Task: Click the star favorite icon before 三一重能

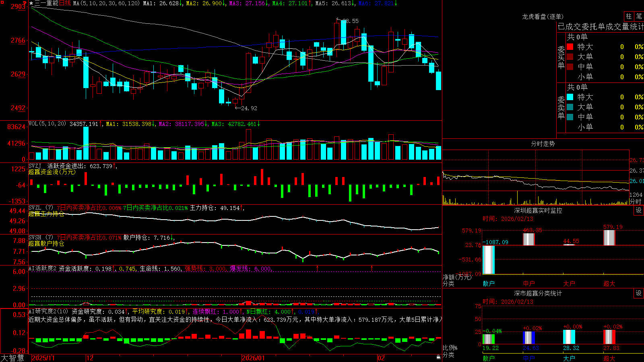Action: pyautogui.click(x=31, y=3)
